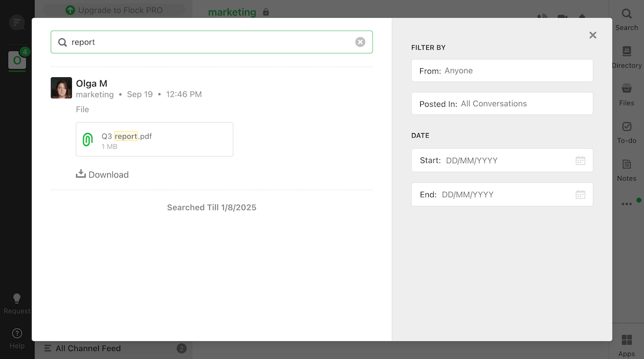Clear the search text with the X icon

[360, 42]
